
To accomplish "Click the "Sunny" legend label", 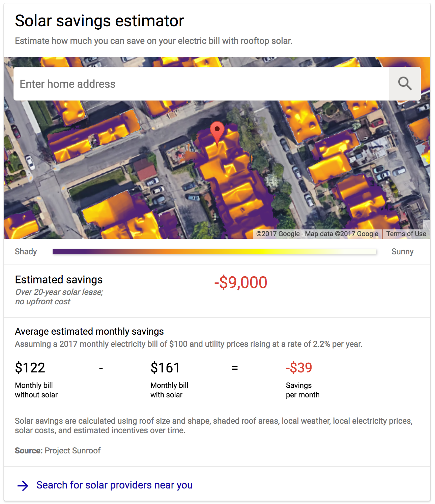I will (402, 252).
